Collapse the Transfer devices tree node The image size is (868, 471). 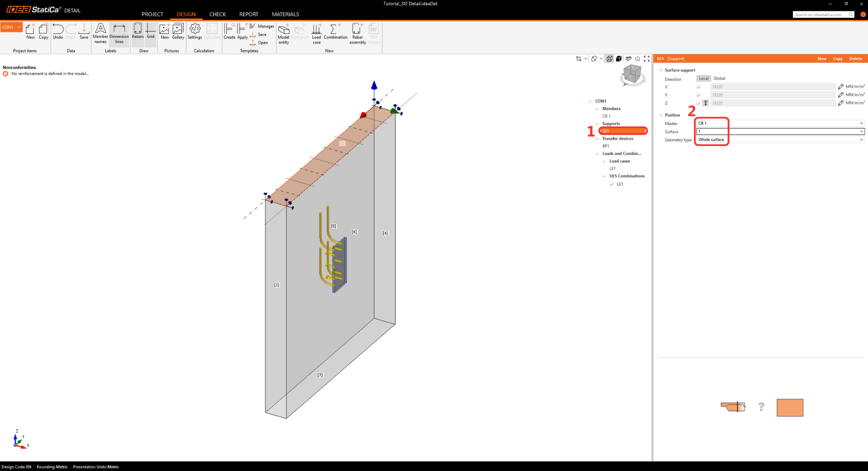click(597, 139)
